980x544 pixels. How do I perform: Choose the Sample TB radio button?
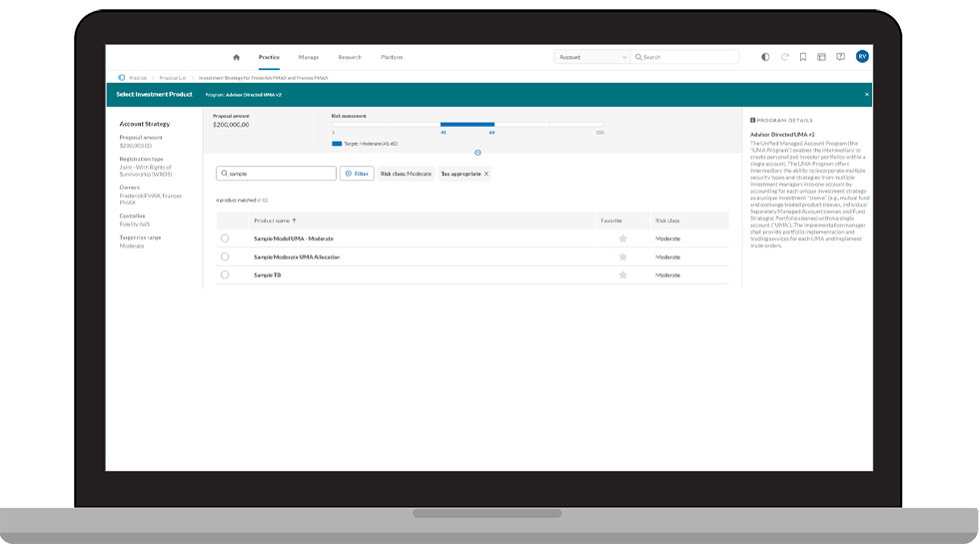tap(225, 274)
